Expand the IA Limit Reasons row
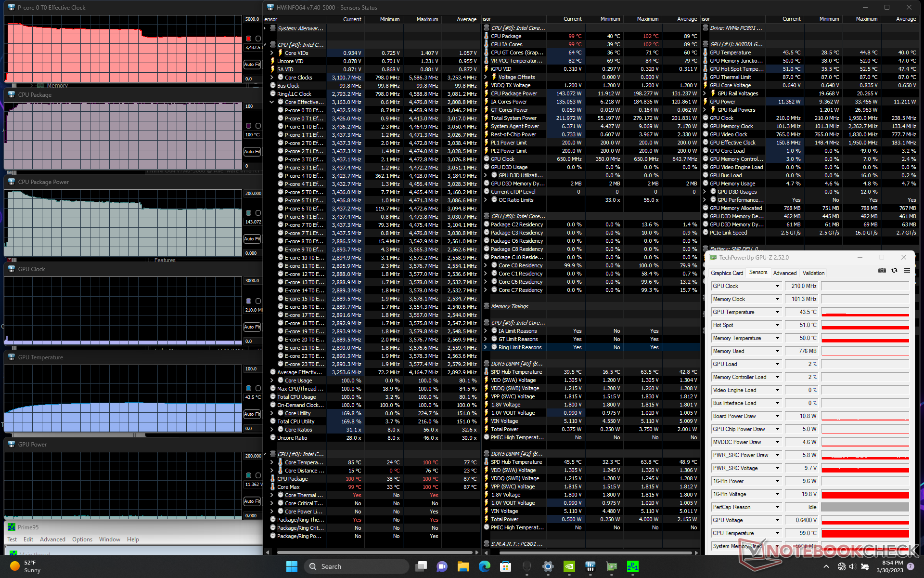This screenshot has height=578, width=924. (x=486, y=331)
